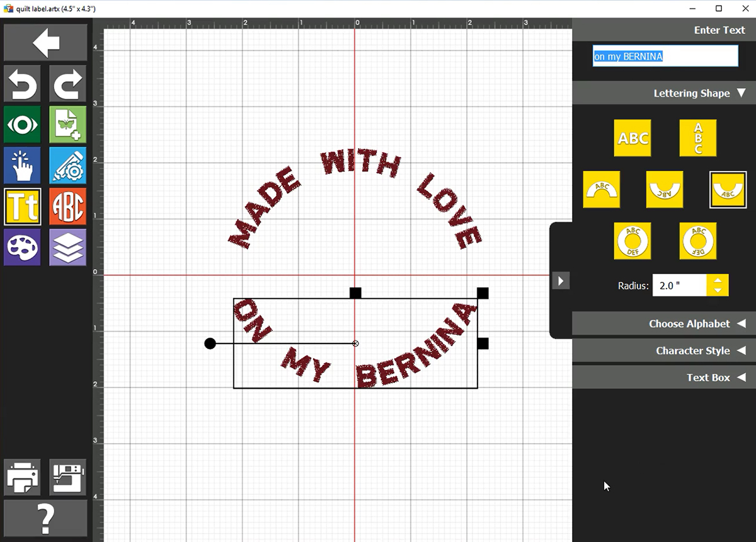Toggle the green eye preview icon
Viewport: 756px width, 542px height.
23,124
